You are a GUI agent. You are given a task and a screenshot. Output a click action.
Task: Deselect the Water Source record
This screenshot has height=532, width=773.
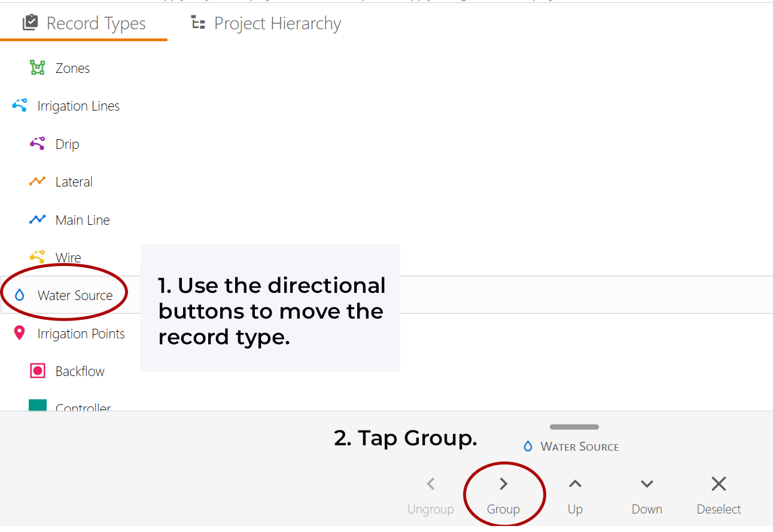[x=719, y=495]
